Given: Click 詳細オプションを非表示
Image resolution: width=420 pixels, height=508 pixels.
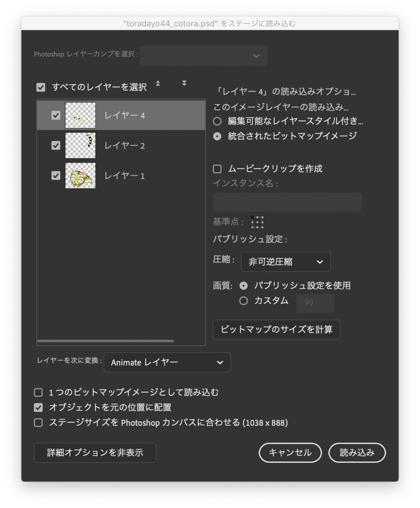Looking at the screenshot, I should (95, 453).
